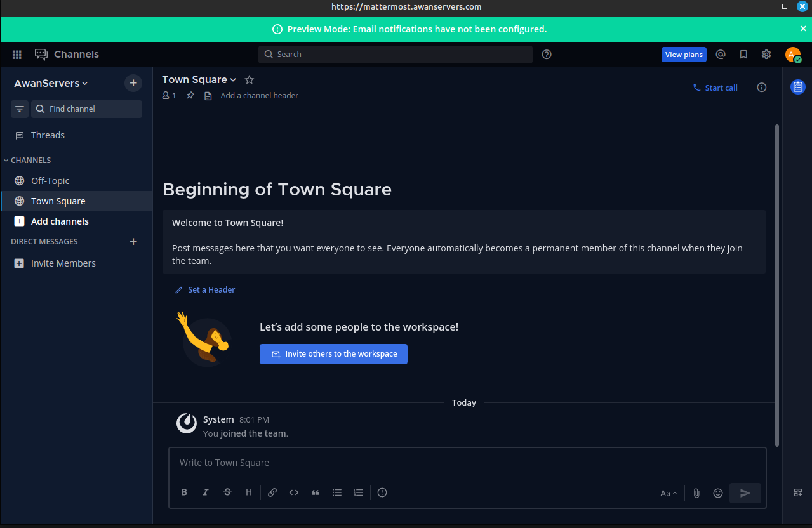The image size is (812, 528).
Task: Open Saved messages bookmark icon
Action: (743, 55)
